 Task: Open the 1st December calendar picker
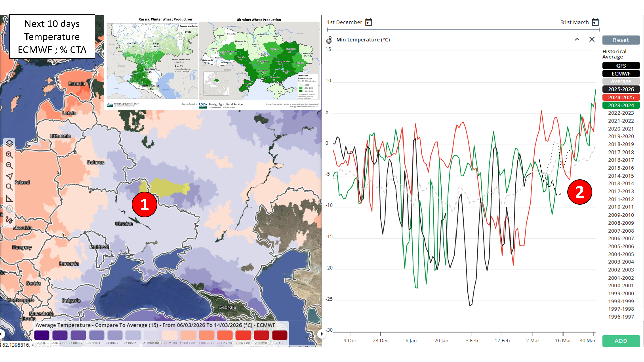tap(368, 22)
